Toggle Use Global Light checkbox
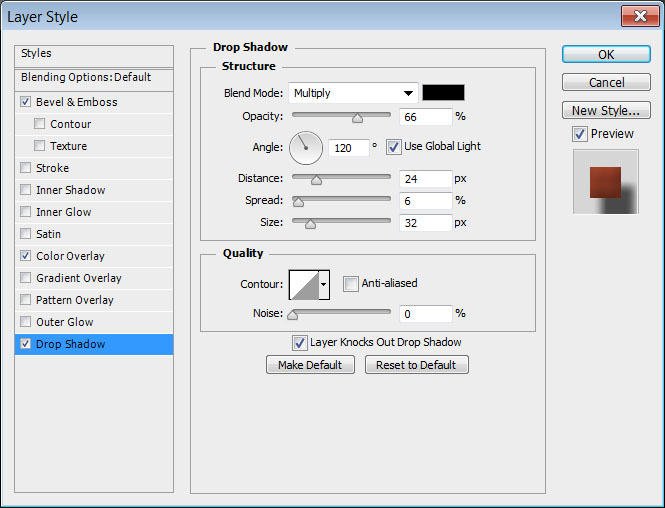The width and height of the screenshot is (665, 508). tap(394, 146)
